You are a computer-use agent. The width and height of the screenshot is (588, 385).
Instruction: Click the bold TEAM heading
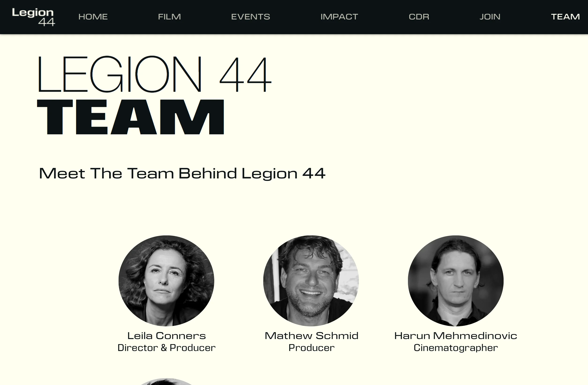point(130,117)
